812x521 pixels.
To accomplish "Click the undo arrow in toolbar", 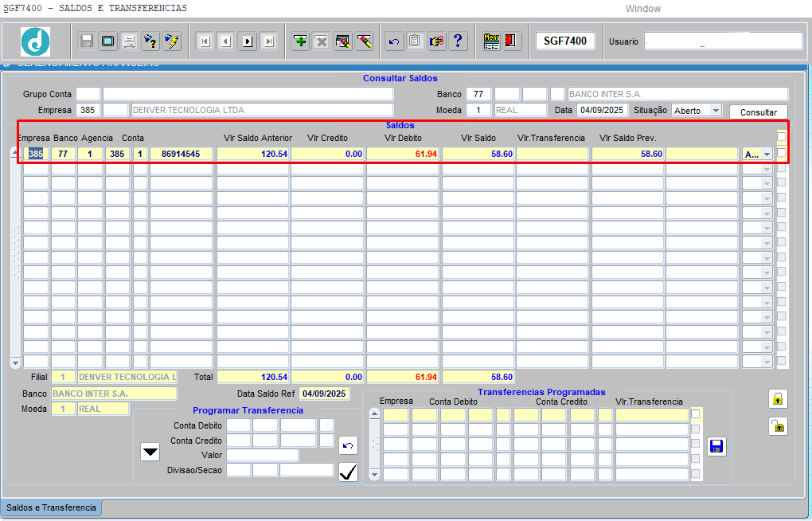I will [x=394, y=41].
